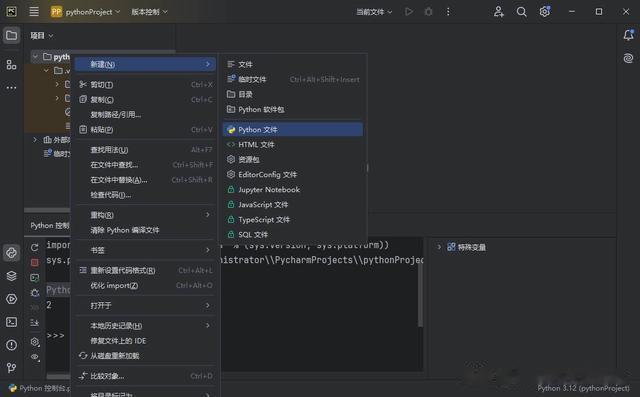The width and height of the screenshot is (640, 397).
Task: Toggle show variables eye icon in console
Action: coord(35,357)
